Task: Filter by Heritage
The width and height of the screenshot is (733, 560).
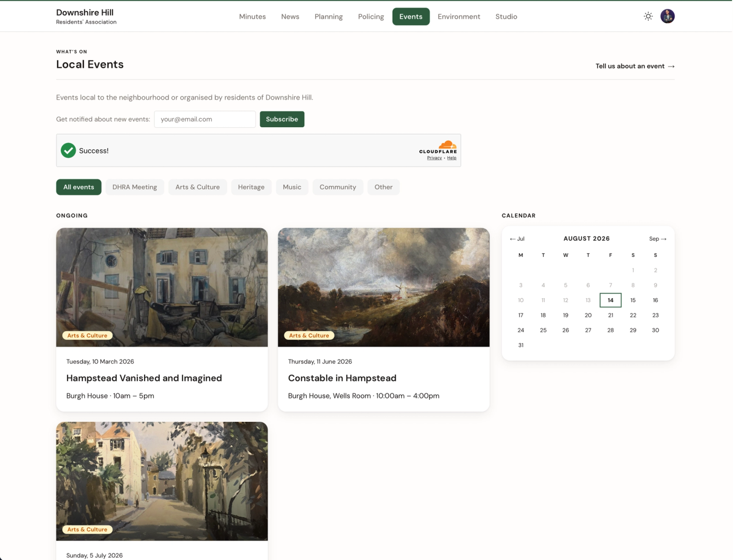Action: [251, 187]
